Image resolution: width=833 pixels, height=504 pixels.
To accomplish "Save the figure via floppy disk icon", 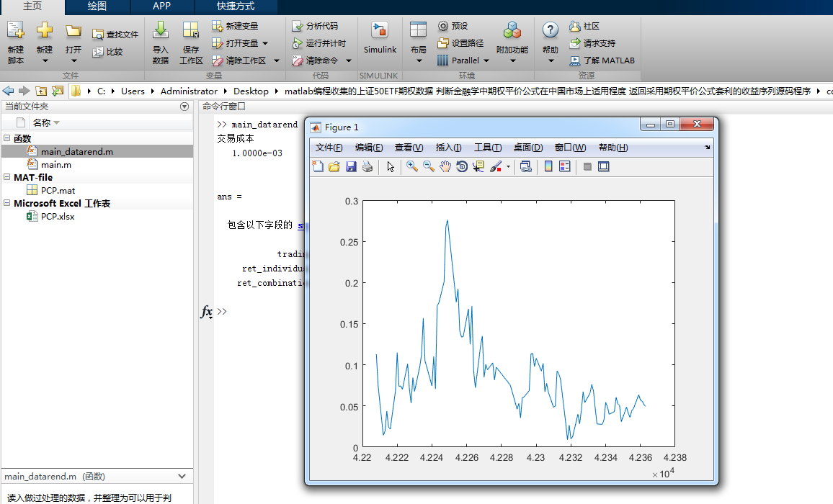I will [351, 167].
